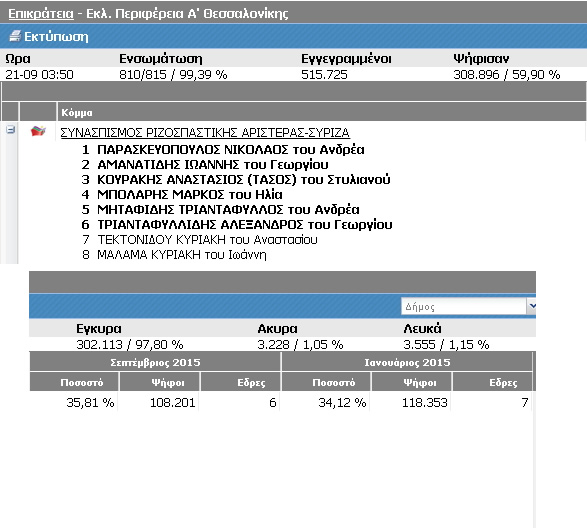Click the 108.201 votes cell

point(173,403)
